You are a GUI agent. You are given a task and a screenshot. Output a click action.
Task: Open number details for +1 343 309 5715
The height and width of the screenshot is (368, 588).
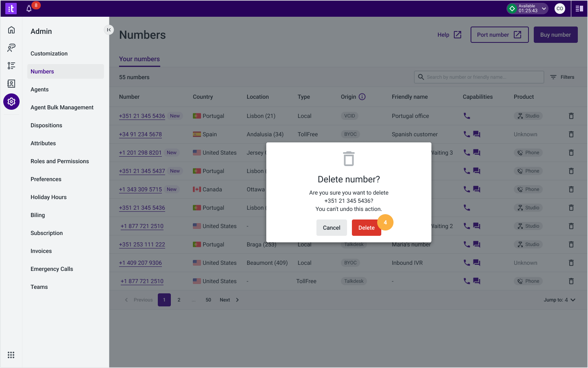tap(140, 189)
